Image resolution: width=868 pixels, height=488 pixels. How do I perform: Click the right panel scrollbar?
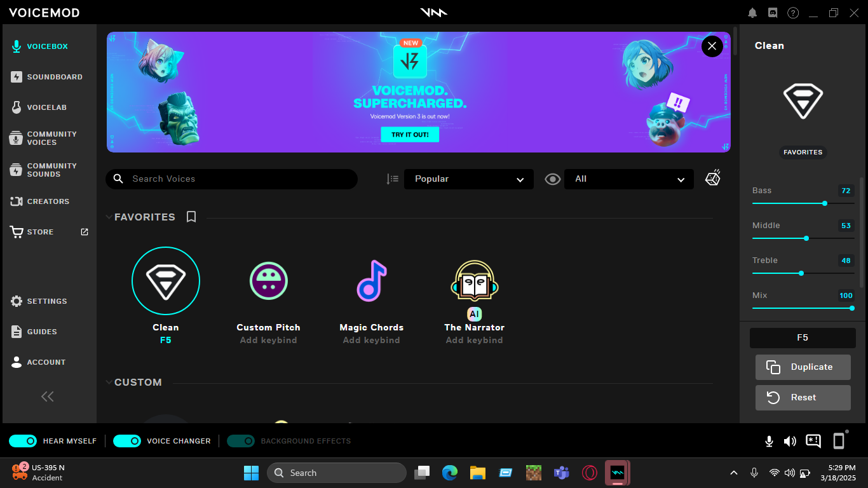tap(862, 232)
